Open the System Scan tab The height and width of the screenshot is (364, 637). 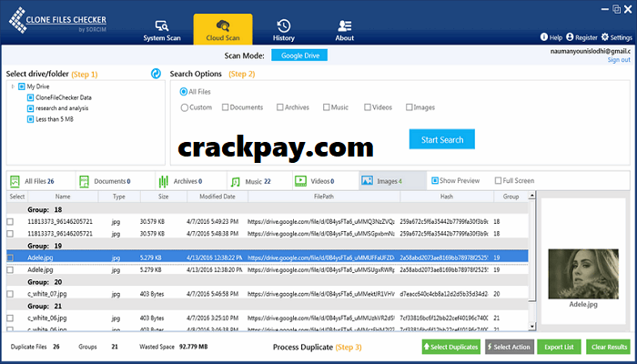(x=162, y=31)
